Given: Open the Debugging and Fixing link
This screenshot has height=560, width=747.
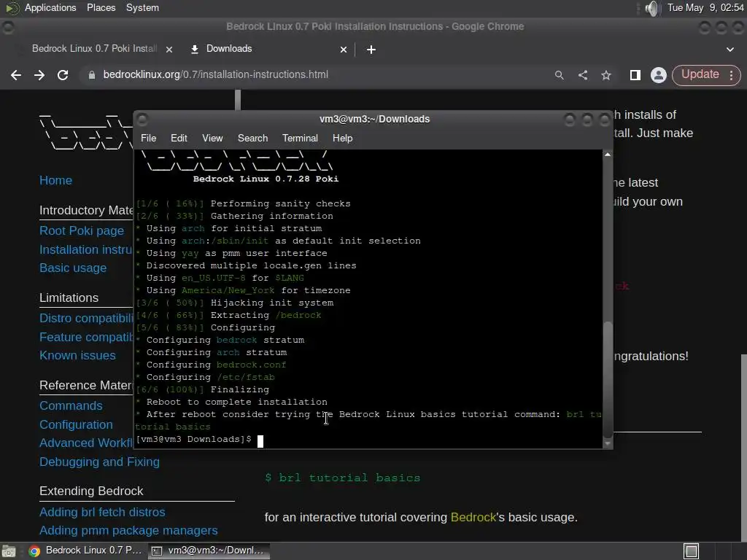Looking at the screenshot, I should [x=99, y=462].
